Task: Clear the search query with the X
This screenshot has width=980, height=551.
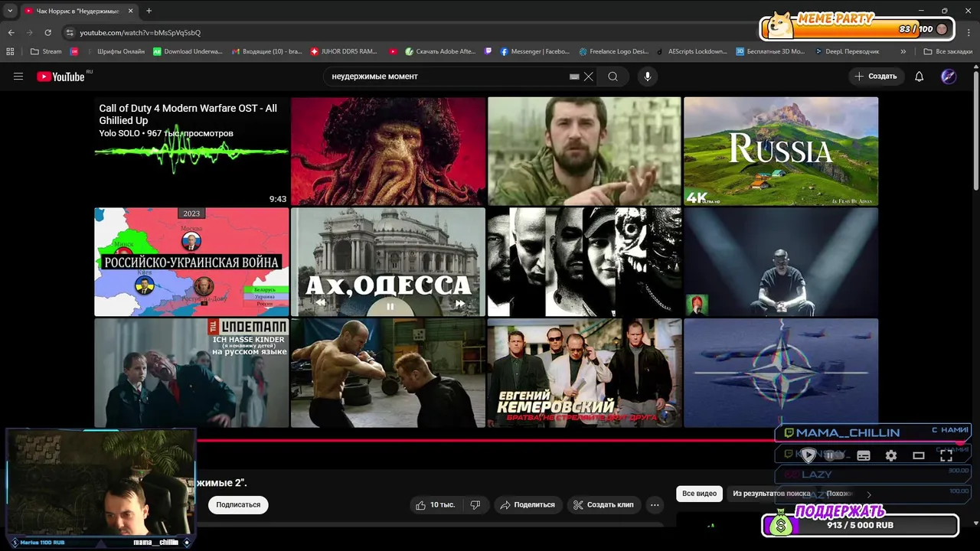Action: click(x=589, y=77)
